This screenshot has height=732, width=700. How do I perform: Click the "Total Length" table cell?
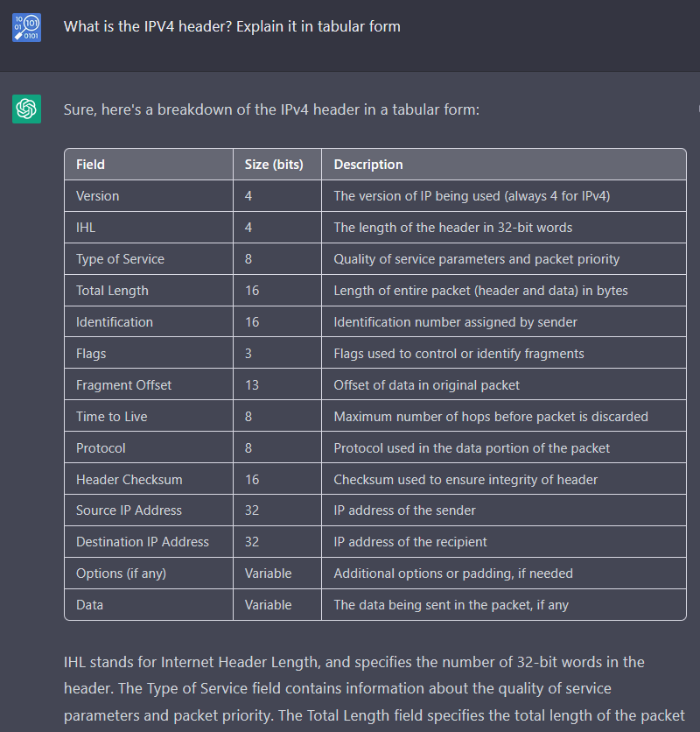point(112,291)
